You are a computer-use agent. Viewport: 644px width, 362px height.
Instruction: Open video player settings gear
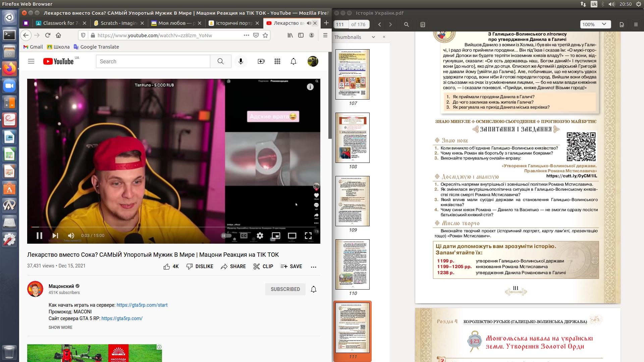pos(260,236)
